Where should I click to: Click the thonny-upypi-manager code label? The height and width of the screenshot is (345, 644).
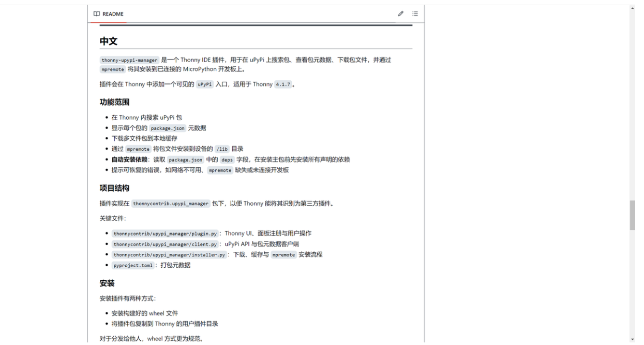click(129, 60)
